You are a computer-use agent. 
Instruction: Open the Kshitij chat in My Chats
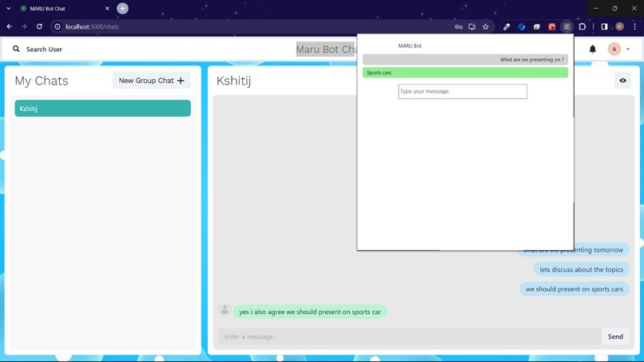(103, 109)
